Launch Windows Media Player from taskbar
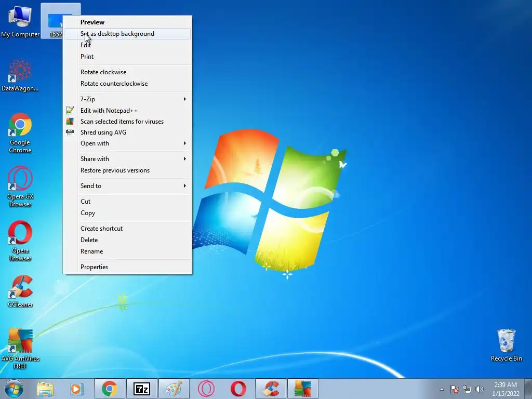The width and height of the screenshot is (532, 399). [76, 389]
